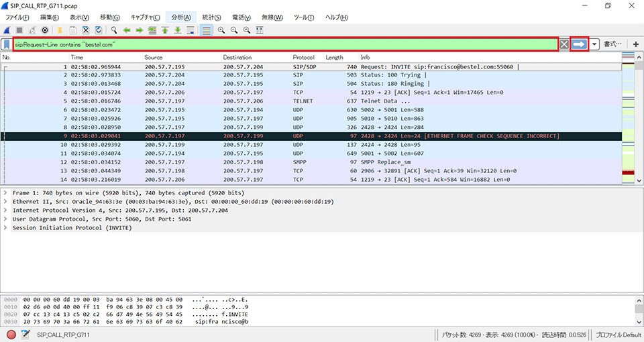The height and width of the screenshot is (342, 644).
Task: Jump to the first packet
Action: click(165, 30)
